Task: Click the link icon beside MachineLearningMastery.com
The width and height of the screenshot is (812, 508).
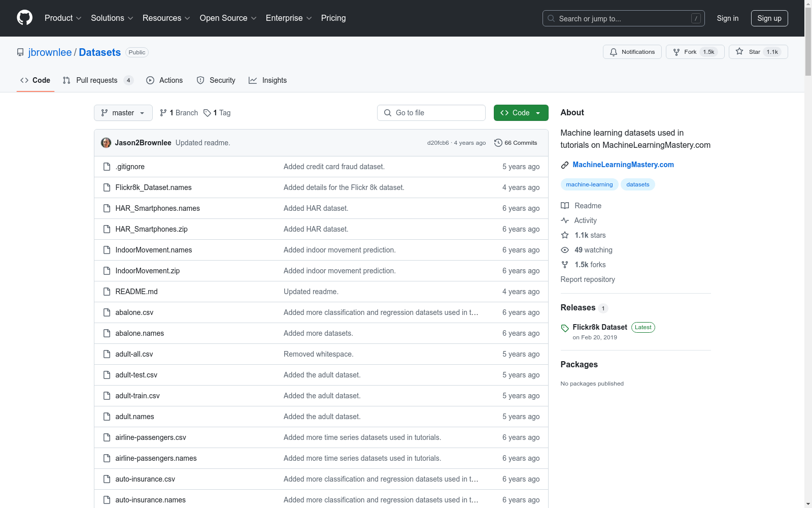Action: tap(565, 165)
